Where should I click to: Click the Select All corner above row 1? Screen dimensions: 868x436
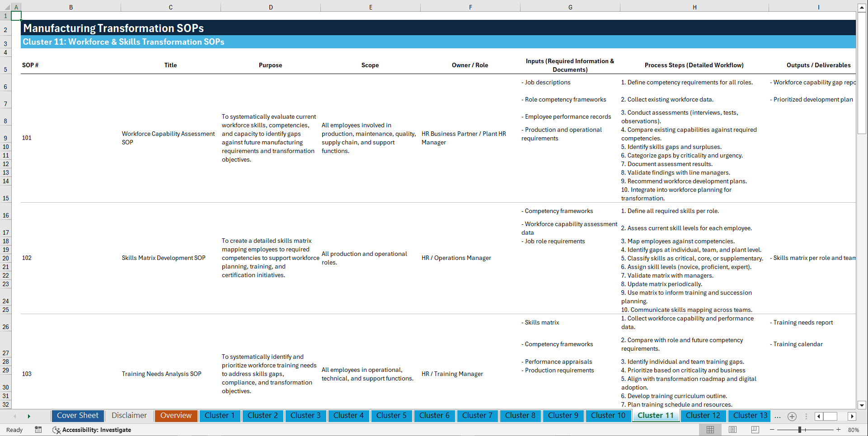click(x=6, y=7)
